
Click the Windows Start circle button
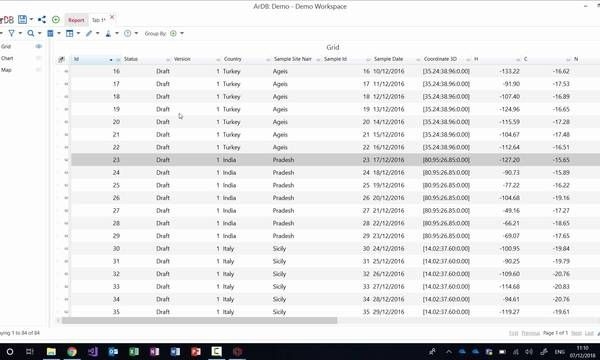tap(10, 352)
